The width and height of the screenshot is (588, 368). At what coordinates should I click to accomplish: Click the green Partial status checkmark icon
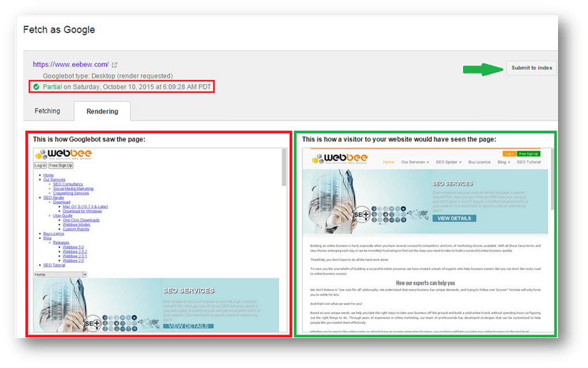(36, 87)
